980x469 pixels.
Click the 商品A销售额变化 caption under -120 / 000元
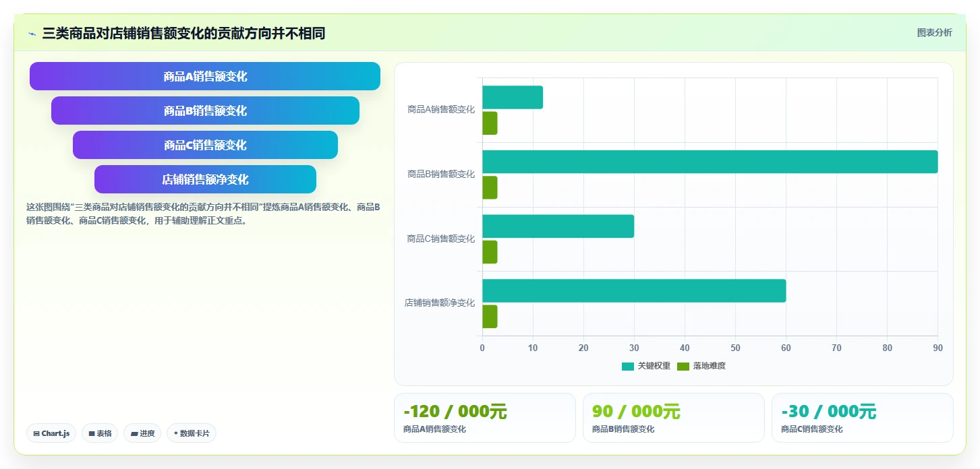click(434, 429)
